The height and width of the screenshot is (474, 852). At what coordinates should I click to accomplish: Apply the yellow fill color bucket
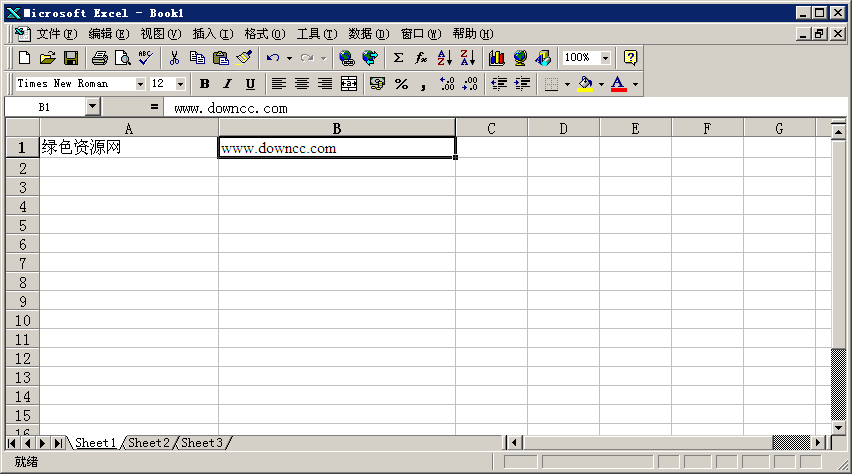585,84
